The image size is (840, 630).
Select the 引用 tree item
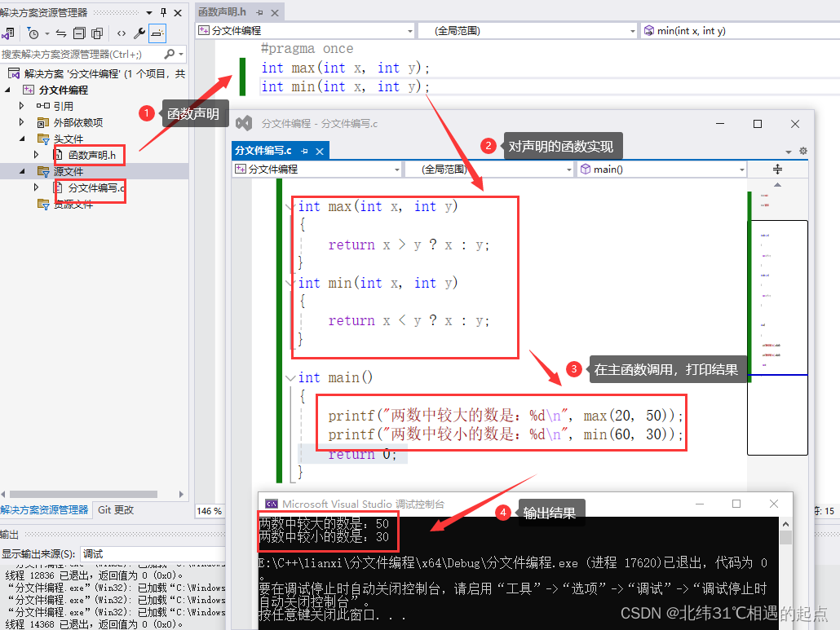(64, 107)
